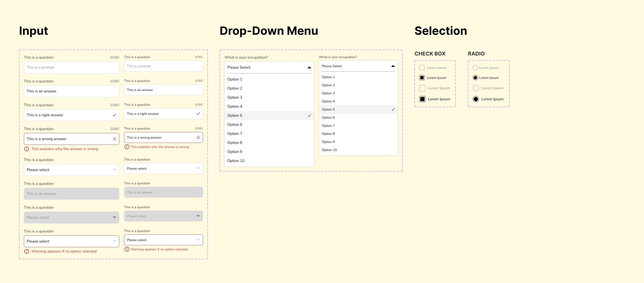Uncheck the large checked Lorem Ipsum checkbox
The width and height of the screenshot is (644, 283).
(x=422, y=99)
